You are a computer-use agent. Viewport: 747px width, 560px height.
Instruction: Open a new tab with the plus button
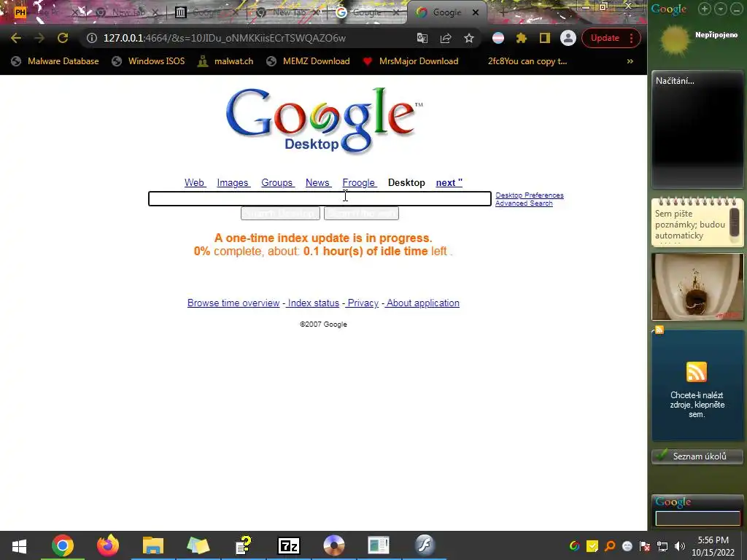(503, 13)
